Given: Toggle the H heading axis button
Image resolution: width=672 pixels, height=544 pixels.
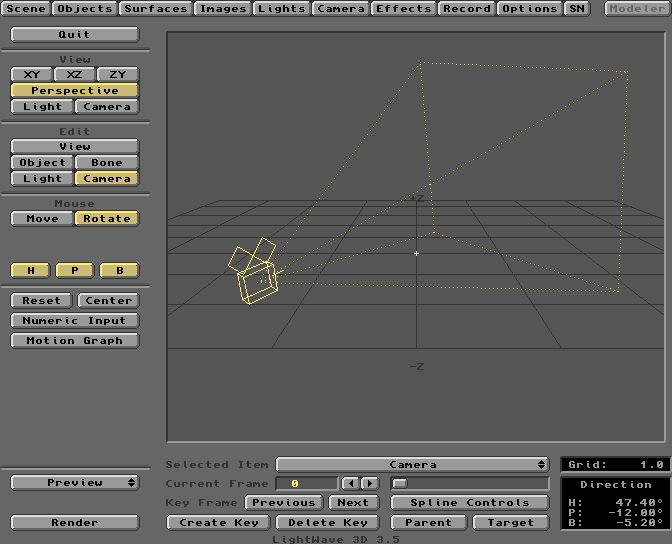Looking at the screenshot, I should 31,270.
